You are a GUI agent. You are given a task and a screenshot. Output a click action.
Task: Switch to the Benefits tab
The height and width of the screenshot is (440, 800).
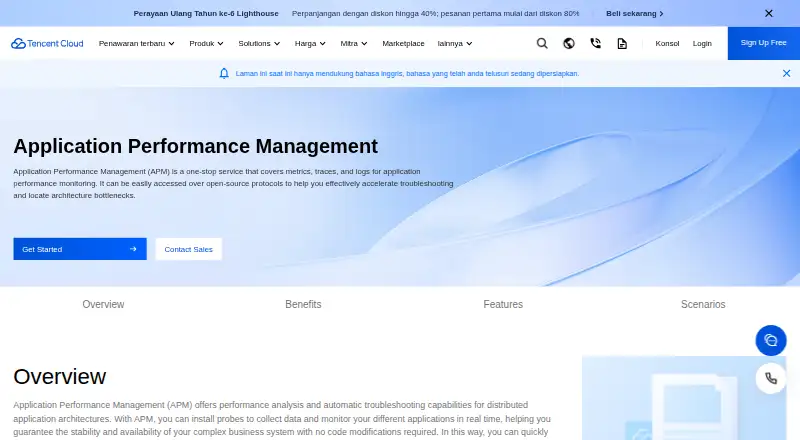303,304
